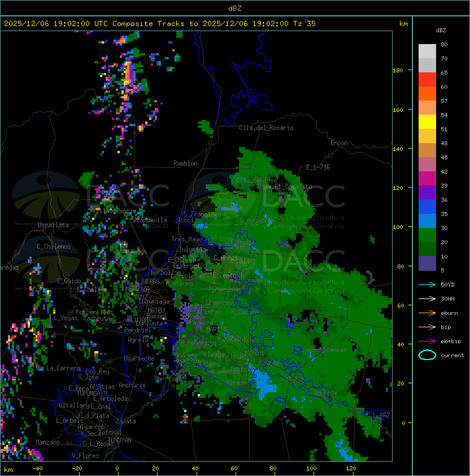This screenshot has height=476, width=470.
Task: Click the 'La_Carrera' map label
Action: (63, 368)
